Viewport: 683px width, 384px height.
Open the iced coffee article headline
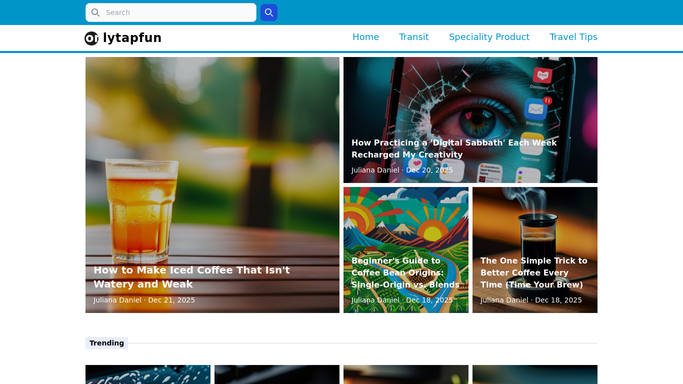[x=192, y=277]
